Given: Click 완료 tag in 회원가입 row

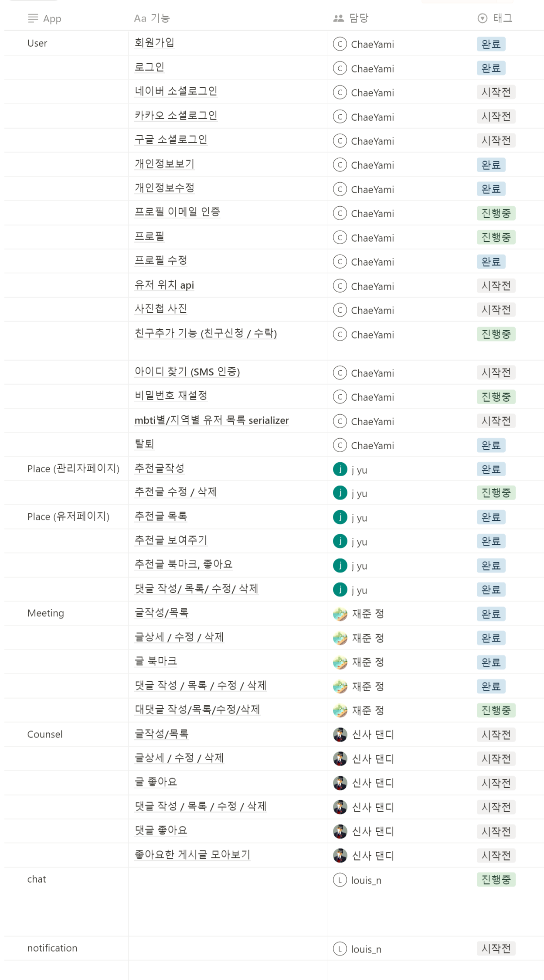Looking at the screenshot, I should click(491, 44).
